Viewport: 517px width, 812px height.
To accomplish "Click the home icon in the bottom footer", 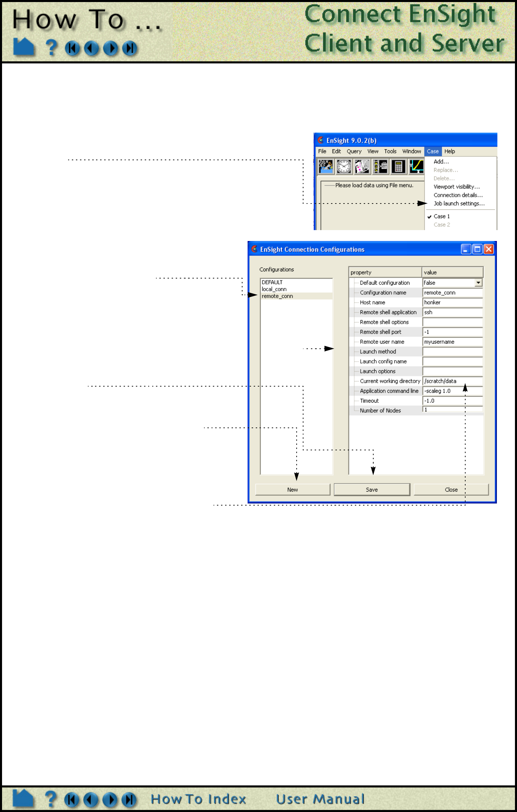I will click(x=23, y=799).
